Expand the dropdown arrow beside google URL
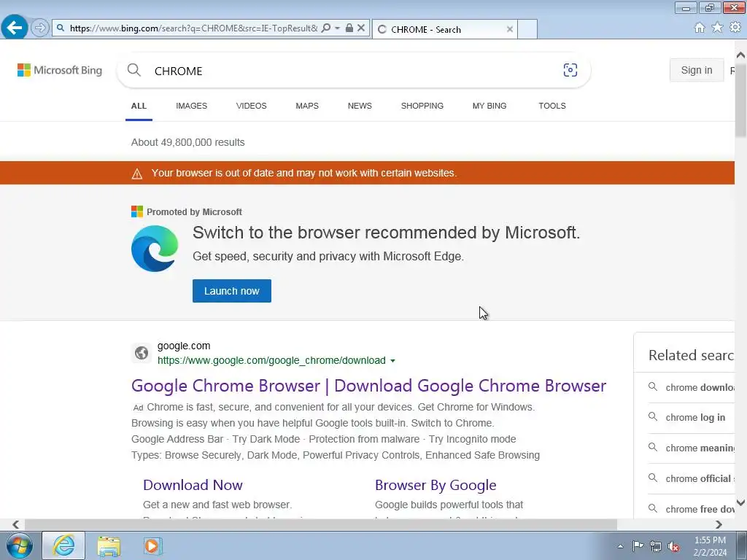The image size is (747, 560). click(392, 361)
